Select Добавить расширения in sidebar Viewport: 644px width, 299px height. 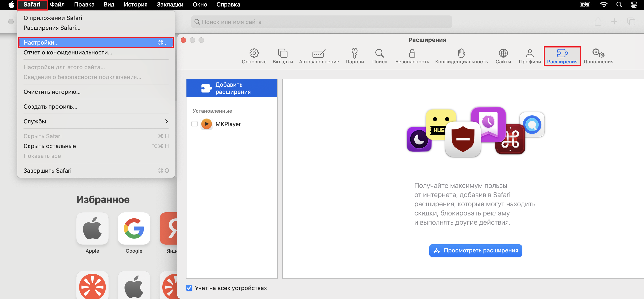click(231, 88)
